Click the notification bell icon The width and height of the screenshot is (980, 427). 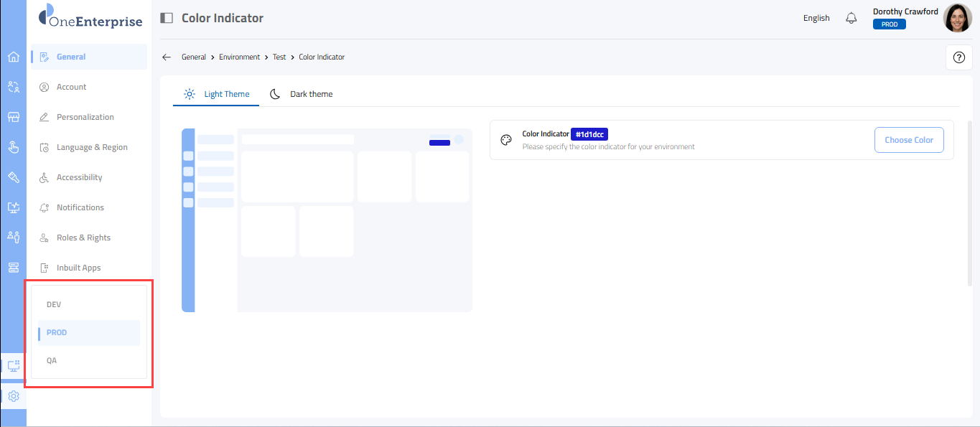tap(851, 18)
